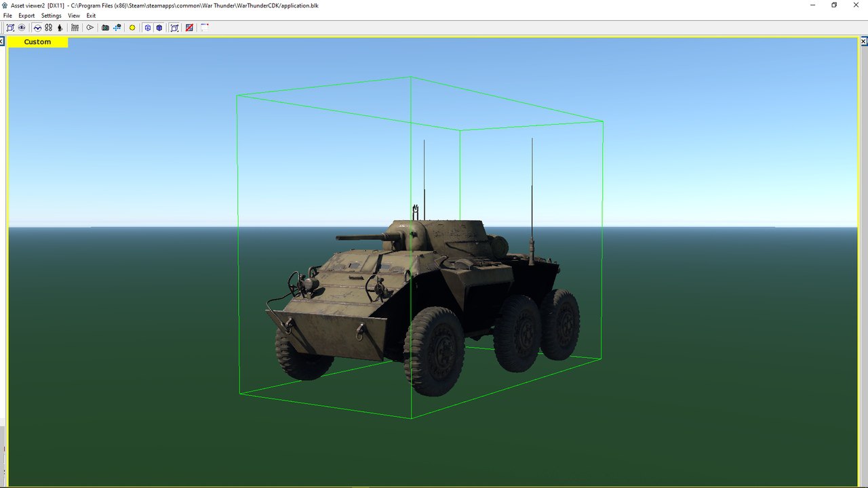Toggle the eye visibility icon in the toolbar

(x=22, y=28)
